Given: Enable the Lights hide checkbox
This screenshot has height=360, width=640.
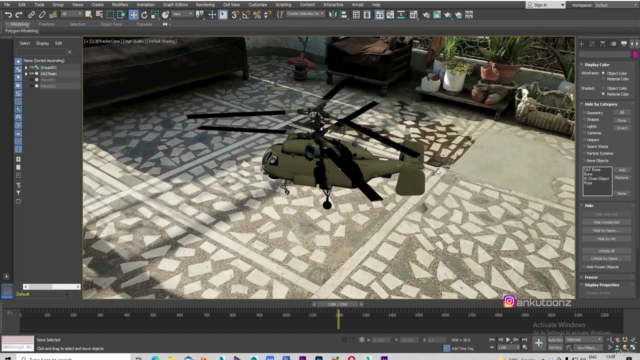Looking at the screenshot, I should 584,127.
